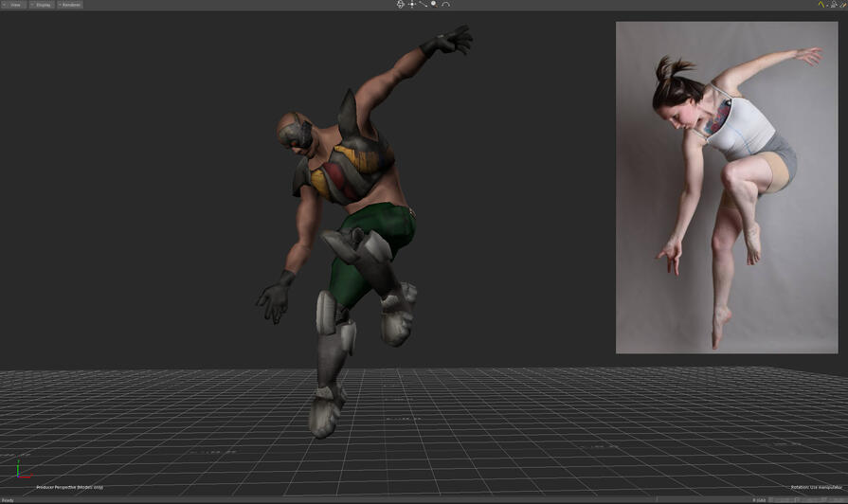Image resolution: width=848 pixels, height=504 pixels.
Task: Click the brush/pencil icon at top-right
Action: point(843,5)
